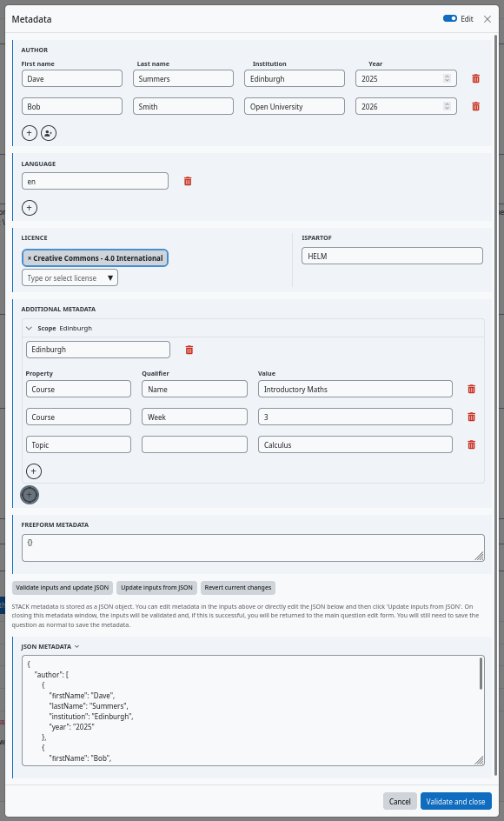504x821 pixels.
Task: Click the dialog's main vertical scrollbar
Action: pyautogui.click(x=495, y=405)
